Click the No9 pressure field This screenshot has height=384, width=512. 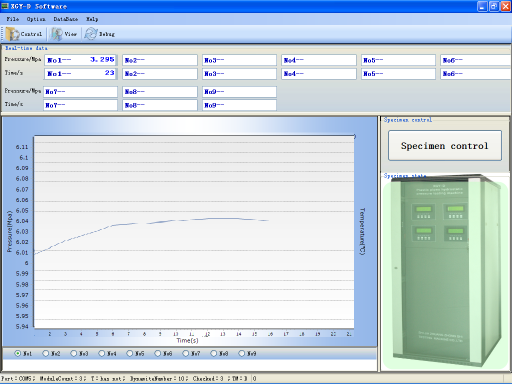pos(239,92)
